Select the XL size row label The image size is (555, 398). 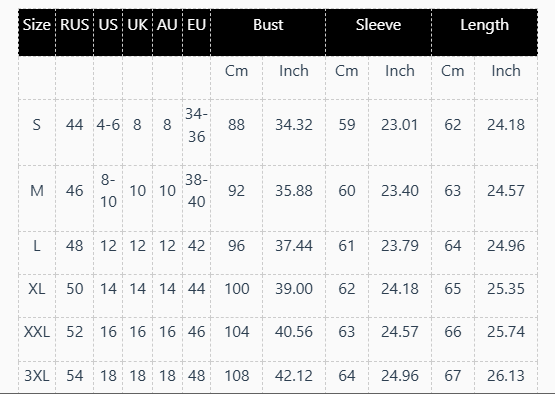(37, 289)
